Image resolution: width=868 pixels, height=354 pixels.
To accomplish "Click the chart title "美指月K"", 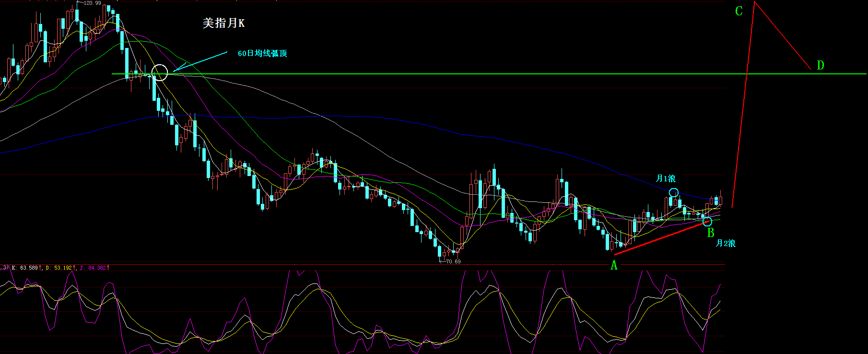I will click(223, 23).
